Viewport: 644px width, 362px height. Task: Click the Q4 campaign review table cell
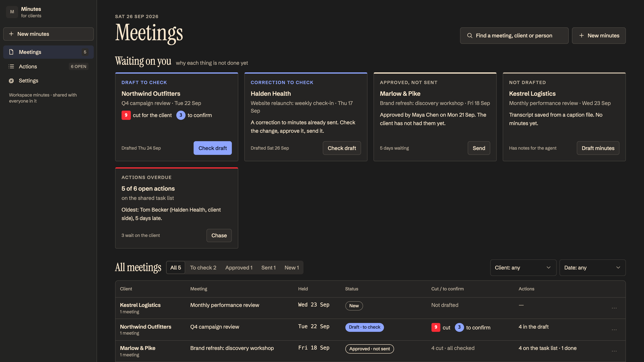point(215,327)
